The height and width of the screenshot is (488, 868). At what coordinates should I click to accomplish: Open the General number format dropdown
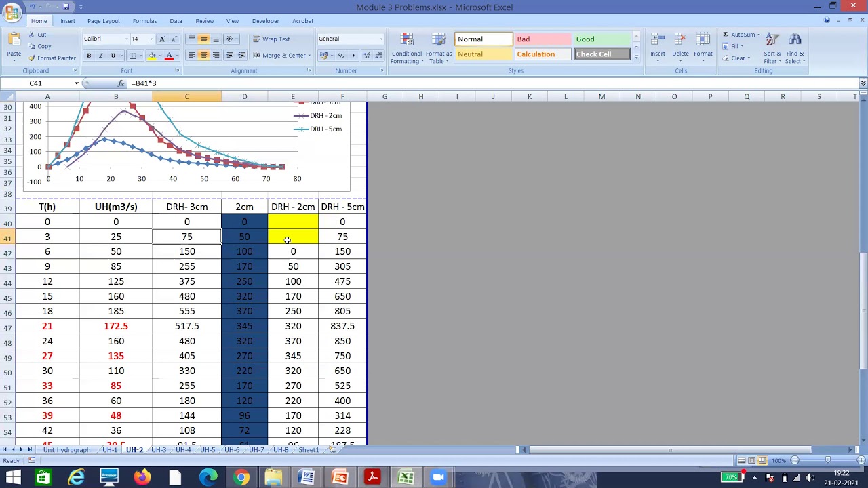(380, 39)
